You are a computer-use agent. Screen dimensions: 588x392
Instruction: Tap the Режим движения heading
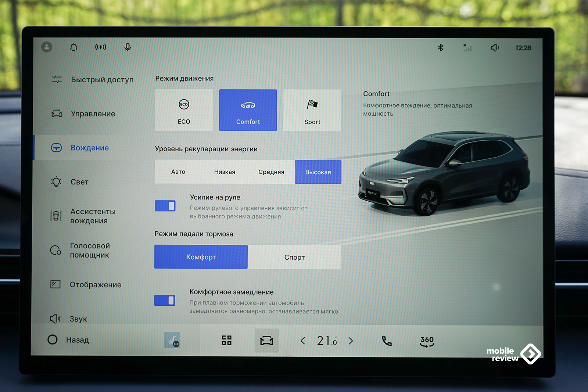(x=184, y=78)
